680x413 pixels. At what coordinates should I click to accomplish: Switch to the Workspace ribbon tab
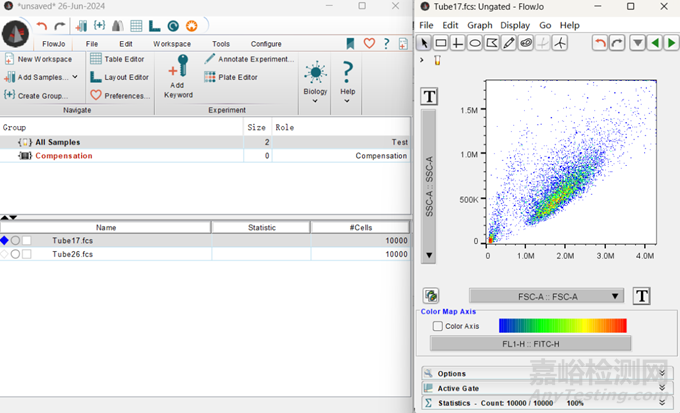(x=172, y=44)
